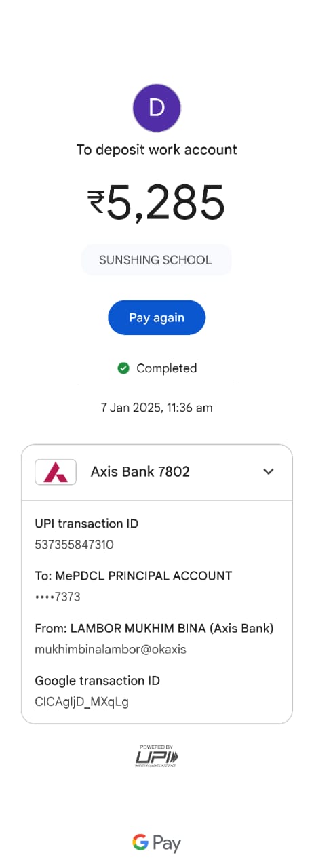Select the ₹5,285 amount text
Screen dimensions: 314x868
(157, 202)
